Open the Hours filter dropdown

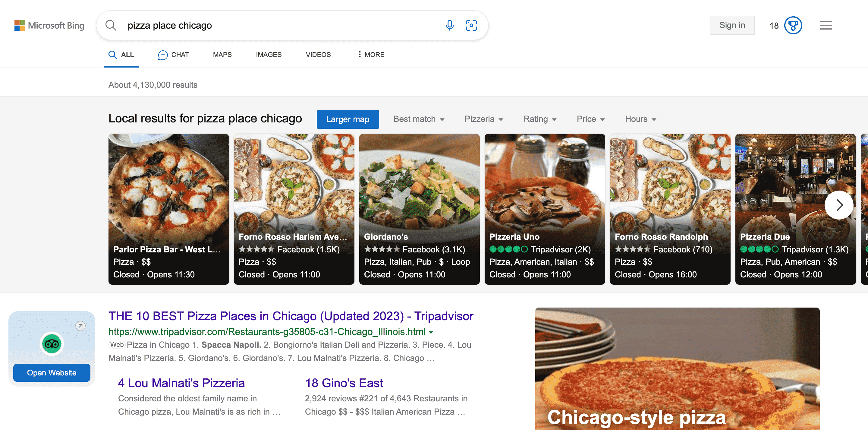[640, 119]
